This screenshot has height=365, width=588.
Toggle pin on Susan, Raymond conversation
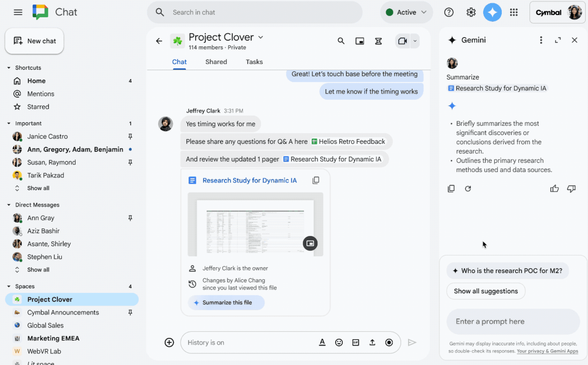pyautogui.click(x=130, y=162)
